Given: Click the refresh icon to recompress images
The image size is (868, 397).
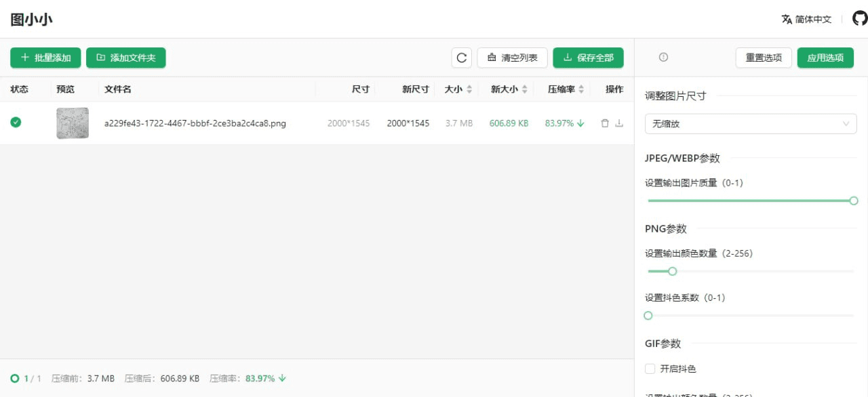Looking at the screenshot, I should pos(462,58).
